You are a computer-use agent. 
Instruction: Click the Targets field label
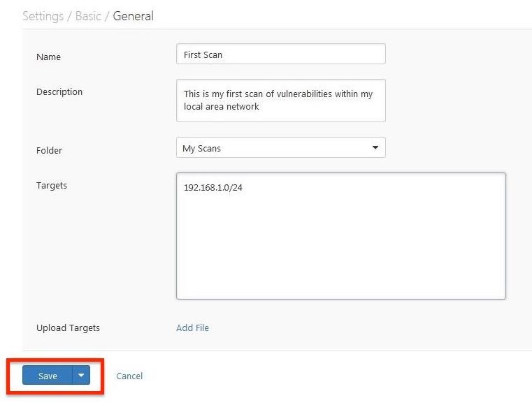click(x=52, y=185)
